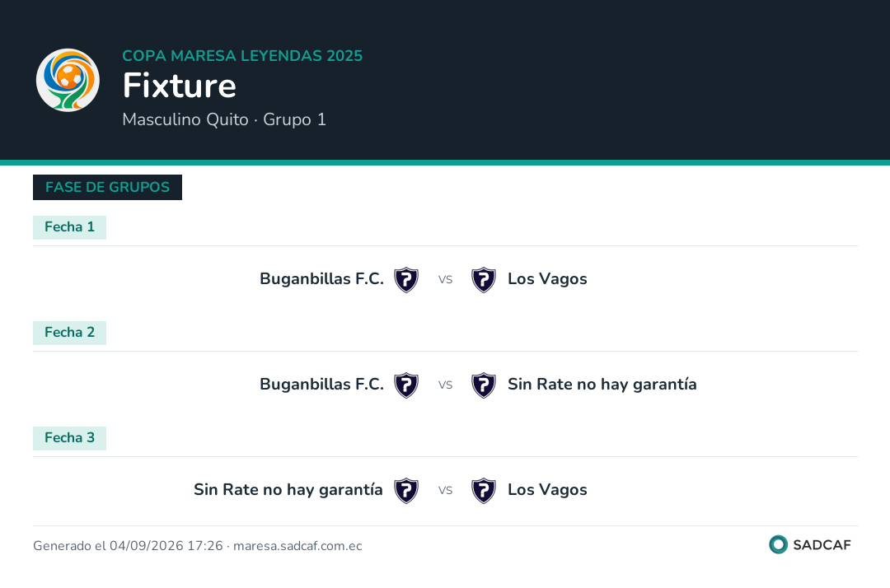890x588 pixels.
Task: Select the Fecha 1 label
Action: click(x=69, y=227)
